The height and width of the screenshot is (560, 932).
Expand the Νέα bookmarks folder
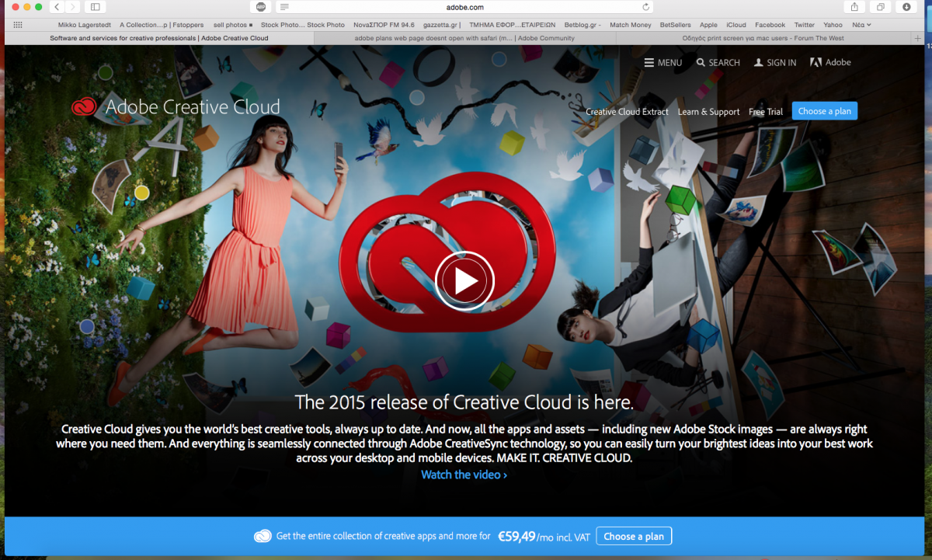point(861,25)
